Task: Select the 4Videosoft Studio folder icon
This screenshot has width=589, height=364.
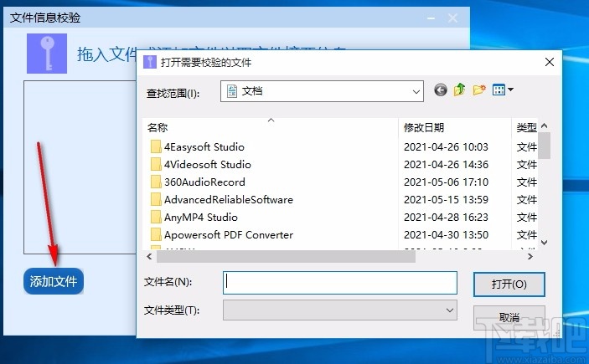Action: tap(156, 164)
